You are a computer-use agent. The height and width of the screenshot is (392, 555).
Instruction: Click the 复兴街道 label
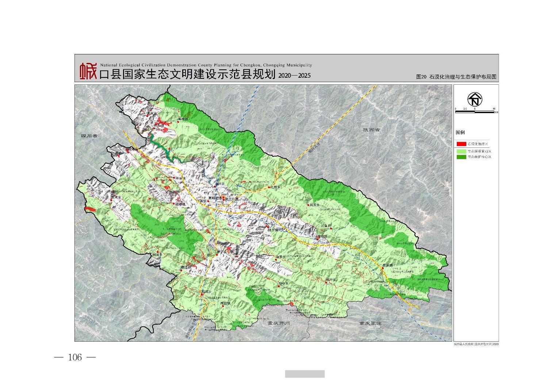coord(231,199)
